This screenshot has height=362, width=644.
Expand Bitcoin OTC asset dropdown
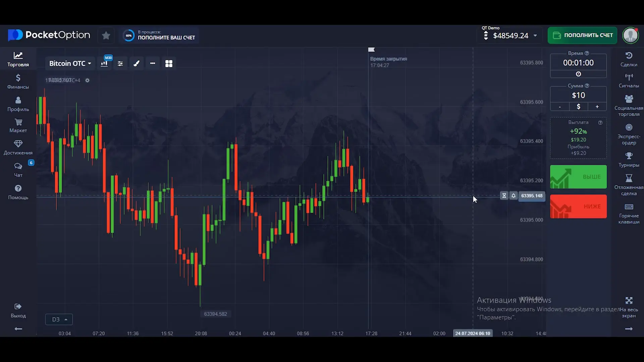(70, 63)
